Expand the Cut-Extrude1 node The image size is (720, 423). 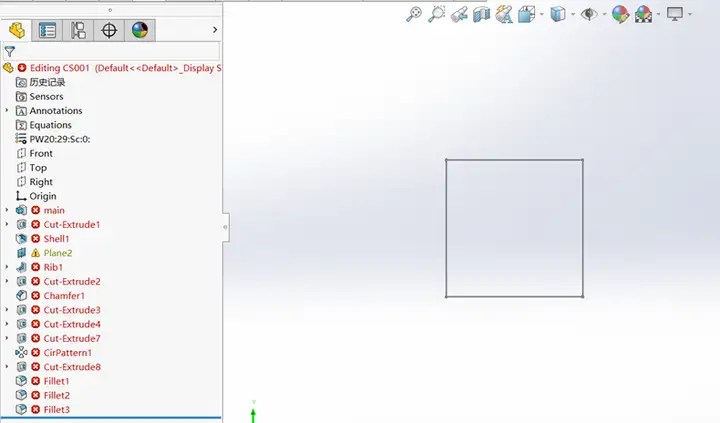click(x=6, y=225)
